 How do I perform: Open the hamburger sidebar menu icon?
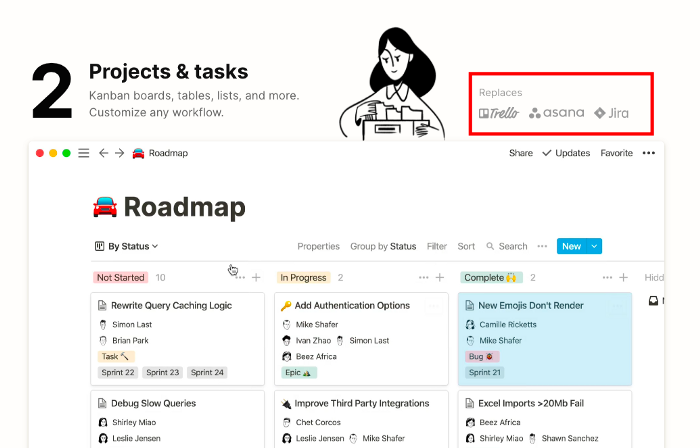point(83,153)
